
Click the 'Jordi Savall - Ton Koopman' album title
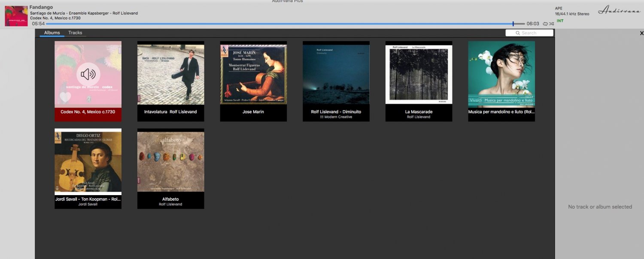click(x=88, y=199)
